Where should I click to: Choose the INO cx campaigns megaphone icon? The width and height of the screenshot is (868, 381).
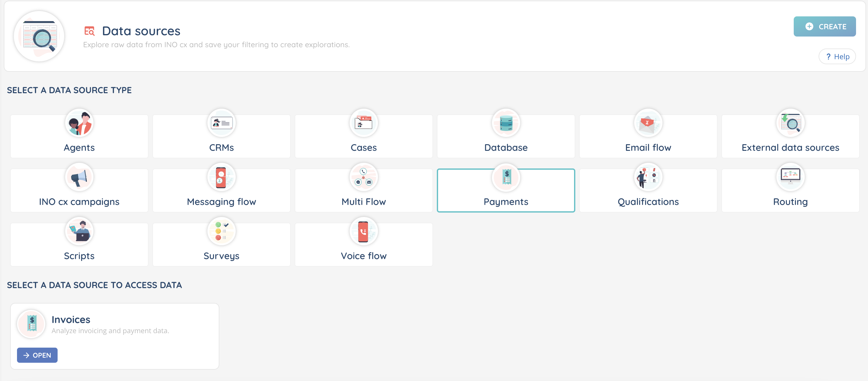coord(79,177)
